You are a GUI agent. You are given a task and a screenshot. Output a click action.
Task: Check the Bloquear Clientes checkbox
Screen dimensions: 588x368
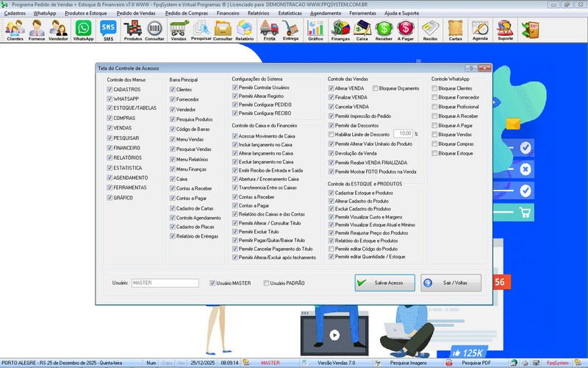pyautogui.click(x=434, y=88)
